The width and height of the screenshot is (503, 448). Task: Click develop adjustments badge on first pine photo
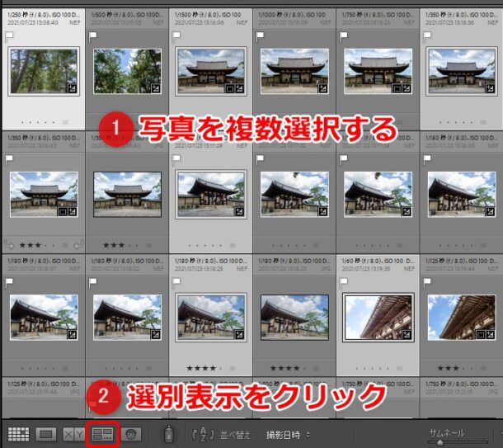click(x=71, y=89)
